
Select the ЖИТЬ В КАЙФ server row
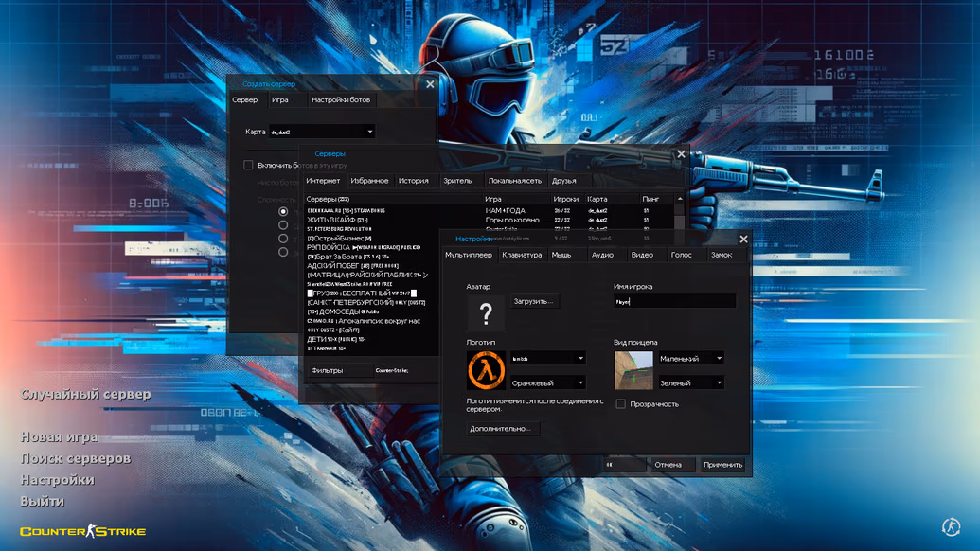pyautogui.click(x=490, y=220)
